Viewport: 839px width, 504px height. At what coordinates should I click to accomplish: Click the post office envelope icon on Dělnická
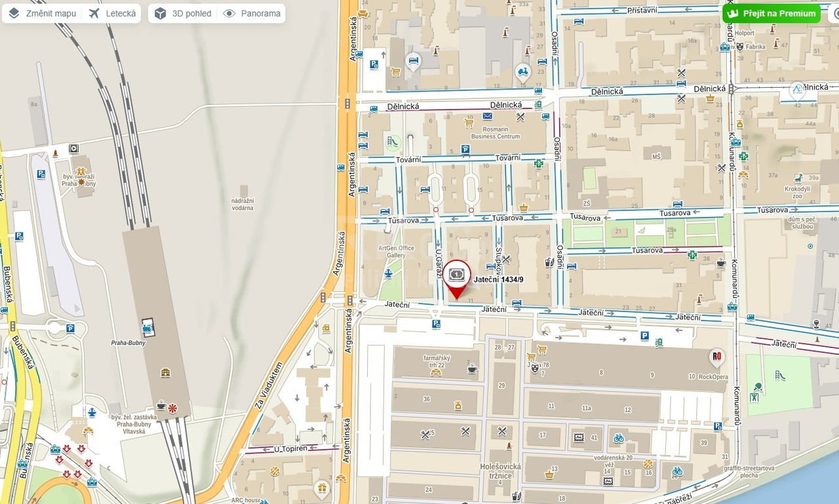tap(487, 116)
